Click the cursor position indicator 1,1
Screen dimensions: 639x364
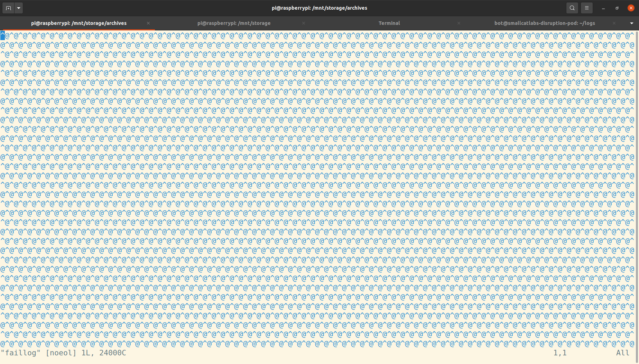pyautogui.click(x=560, y=353)
